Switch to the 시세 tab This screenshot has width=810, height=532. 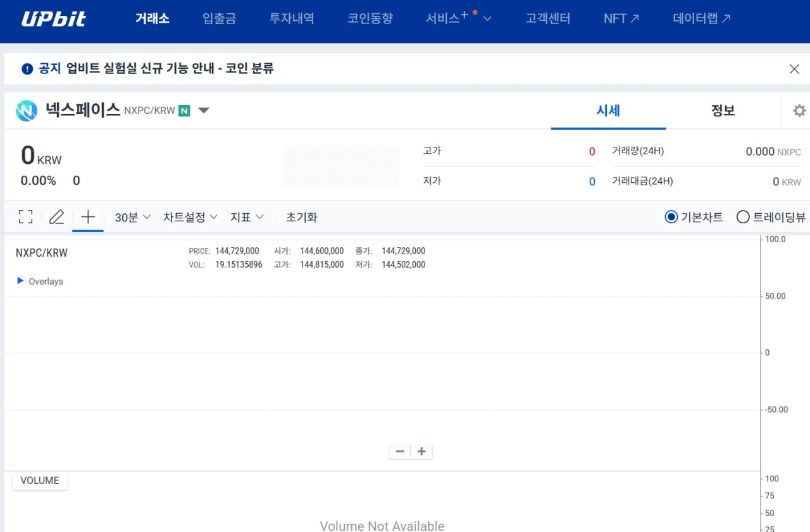tap(608, 111)
